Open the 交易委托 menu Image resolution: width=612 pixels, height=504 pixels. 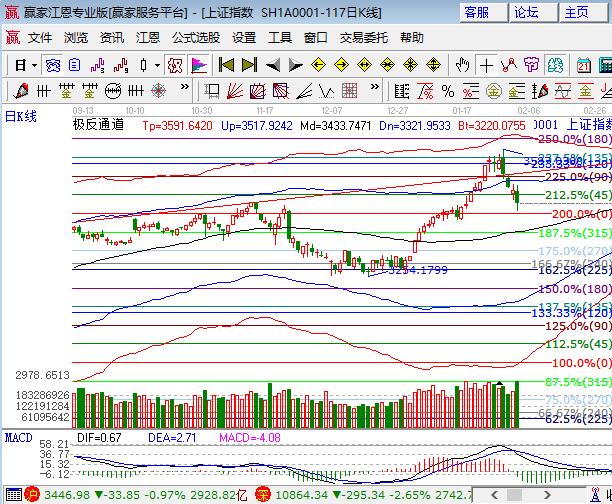click(x=363, y=38)
